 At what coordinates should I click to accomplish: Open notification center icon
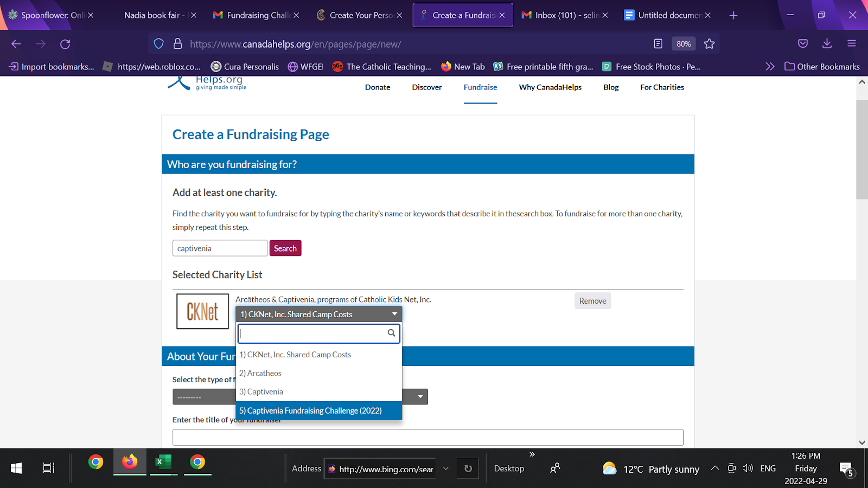847,470
